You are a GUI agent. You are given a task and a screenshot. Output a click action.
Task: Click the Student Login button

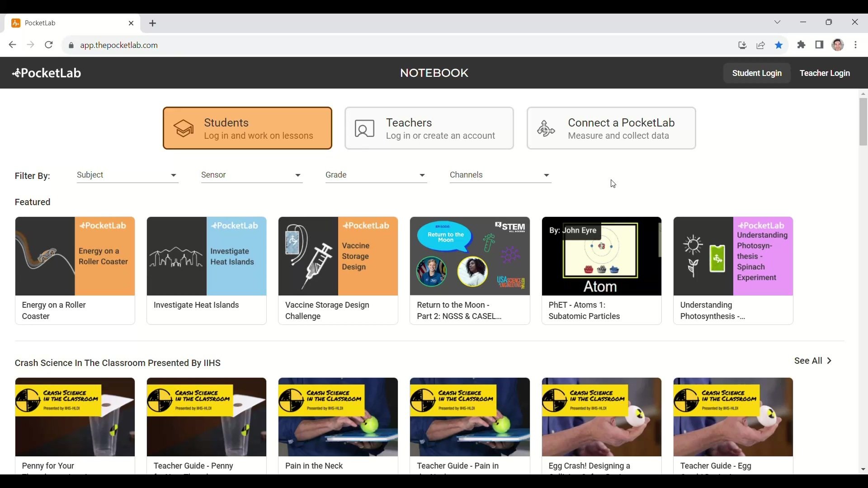pyautogui.click(x=757, y=73)
